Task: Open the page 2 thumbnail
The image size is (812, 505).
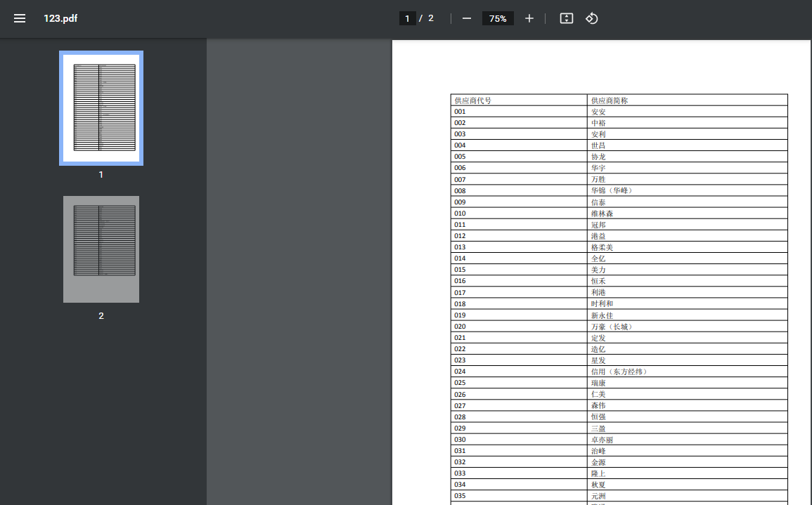Action: [101, 249]
